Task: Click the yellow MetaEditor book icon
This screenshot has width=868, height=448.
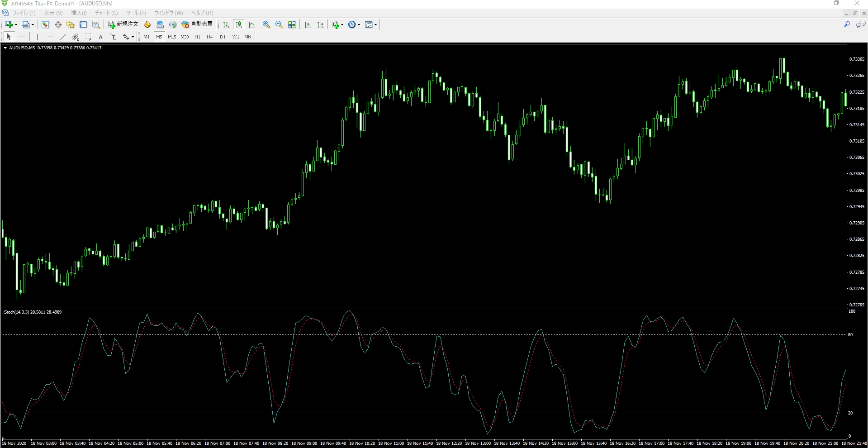Action: 147,24
